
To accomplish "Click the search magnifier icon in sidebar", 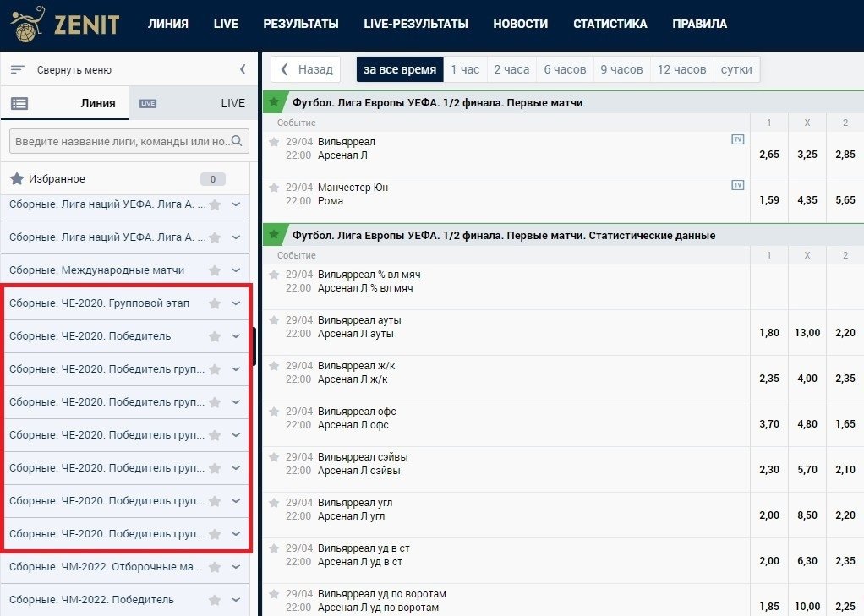I will [238, 141].
